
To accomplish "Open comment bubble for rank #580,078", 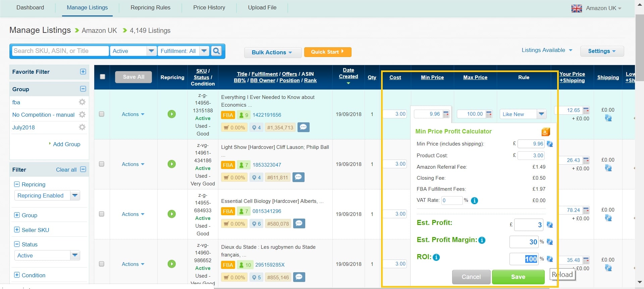I will (x=299, y=223).
